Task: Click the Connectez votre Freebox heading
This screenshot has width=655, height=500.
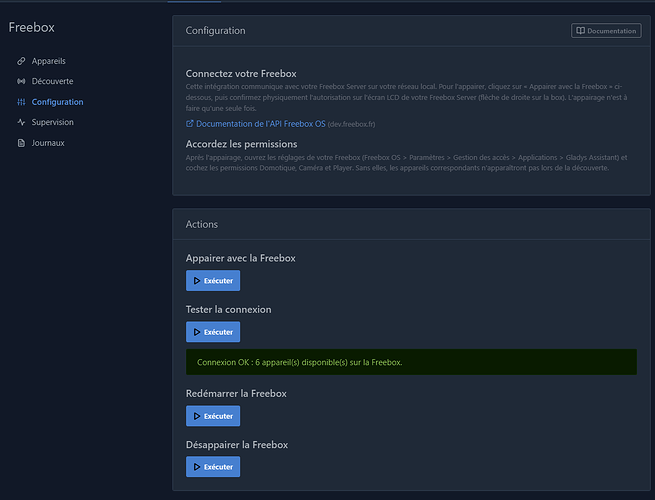Action: (241, 74)
